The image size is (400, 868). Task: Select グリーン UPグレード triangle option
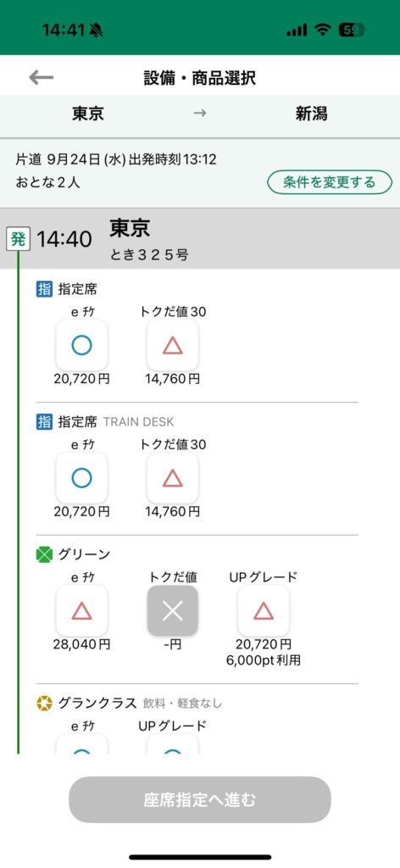coord(264,610)
